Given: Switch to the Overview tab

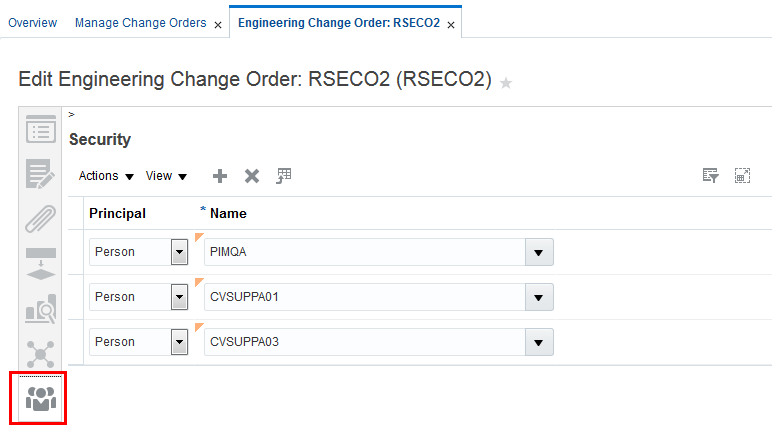Looking at the screenshot, I should (x=32, y=22).
